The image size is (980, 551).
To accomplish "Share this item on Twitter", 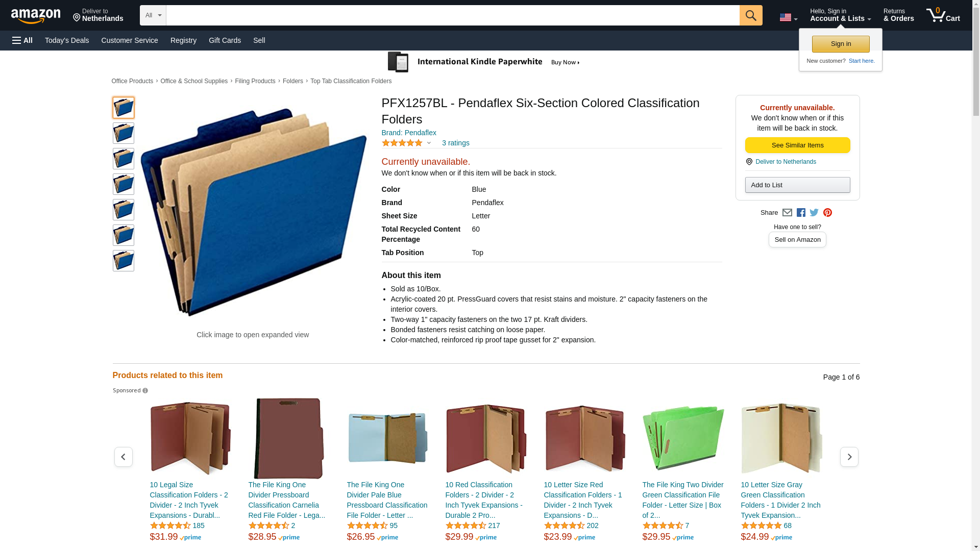I will point(814,213).
